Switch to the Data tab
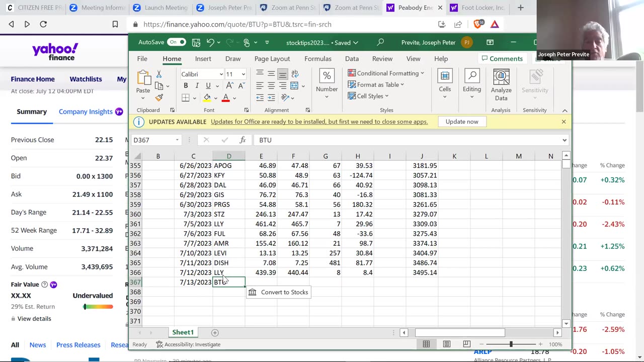The image size is (644, 362). 352,59
